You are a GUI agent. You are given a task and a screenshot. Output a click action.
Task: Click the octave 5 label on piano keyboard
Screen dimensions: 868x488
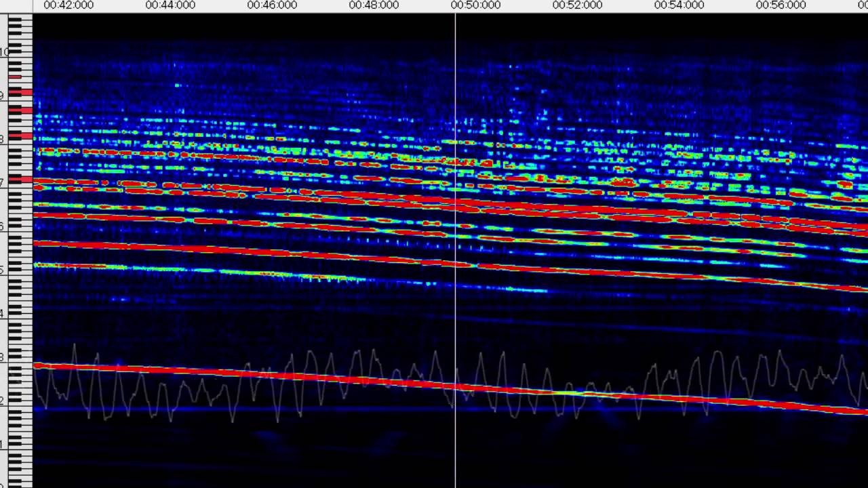3,270
